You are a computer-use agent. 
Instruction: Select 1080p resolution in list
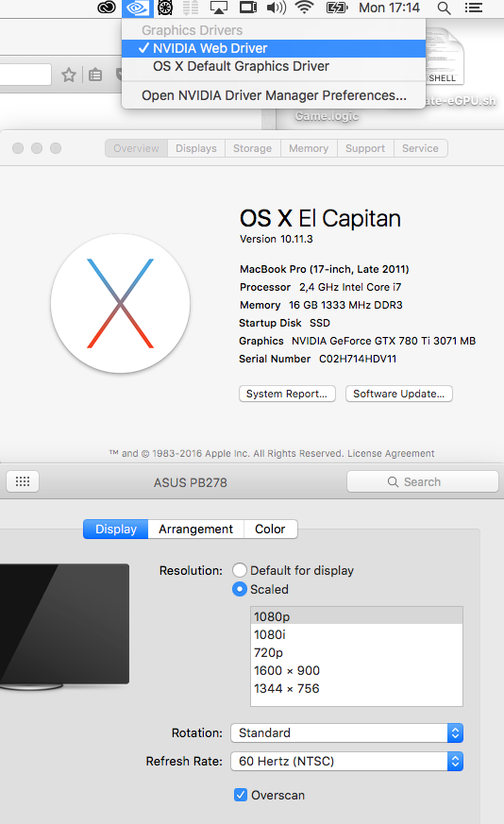(x=357, y=616)
